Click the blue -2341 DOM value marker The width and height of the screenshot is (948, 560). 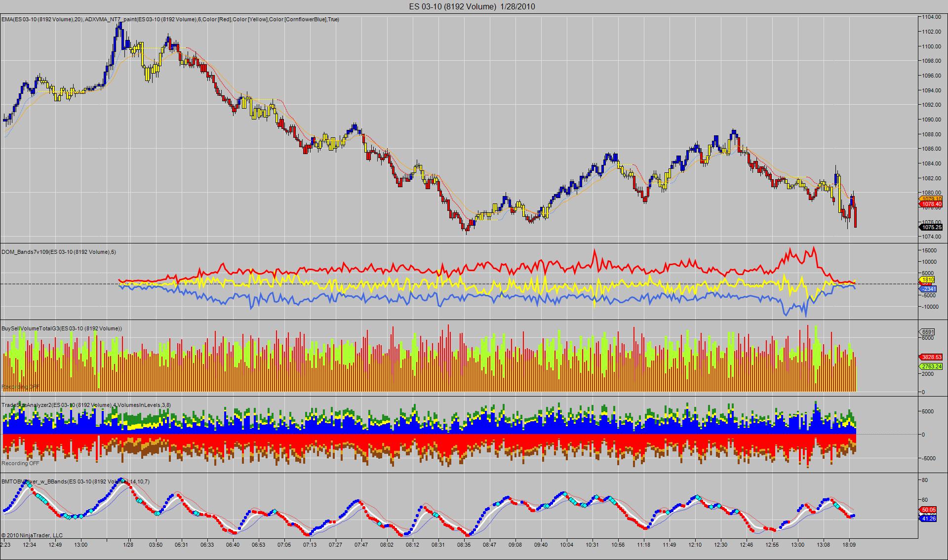(928, 289)
